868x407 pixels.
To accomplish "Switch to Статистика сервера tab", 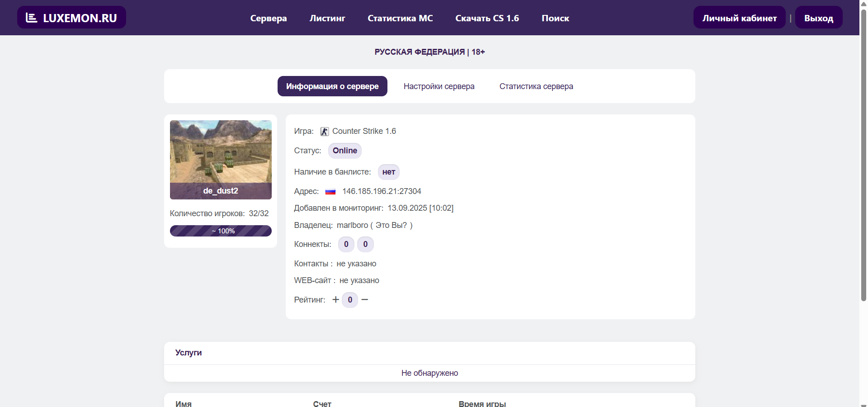I will [x=536, y=86].
